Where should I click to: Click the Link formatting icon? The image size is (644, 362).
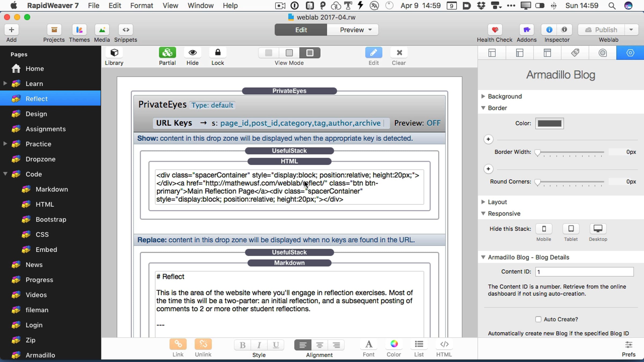[x=178, y=344]
